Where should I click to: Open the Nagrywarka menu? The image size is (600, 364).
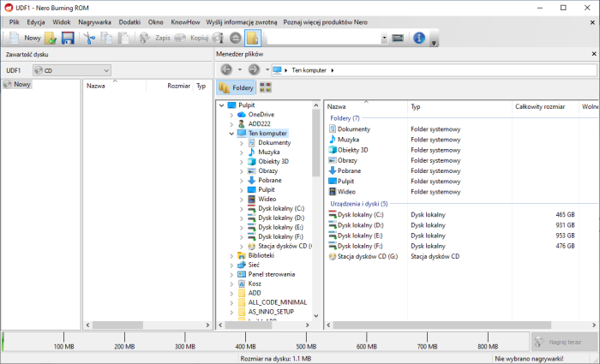click(94, 22)
